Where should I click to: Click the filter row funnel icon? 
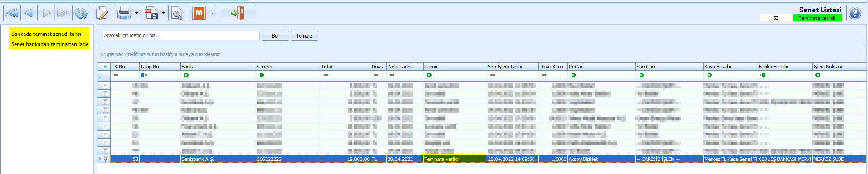pyautogui.click(x=100, y=76)
